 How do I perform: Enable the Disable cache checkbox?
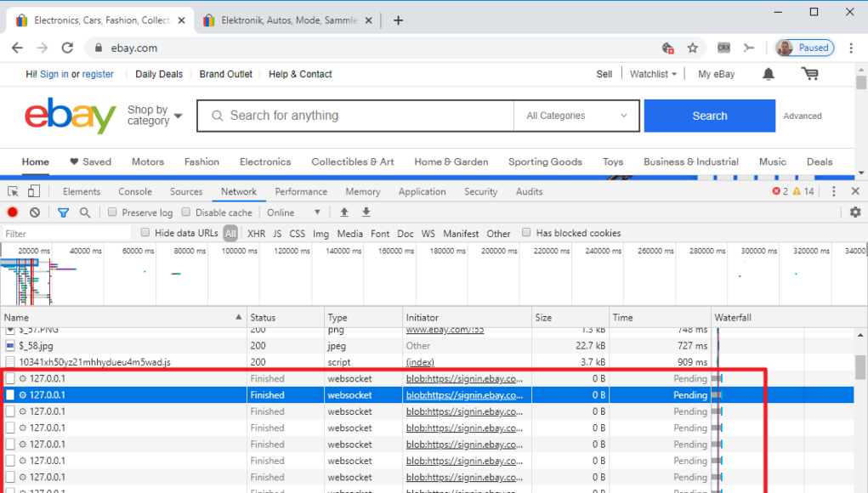(186, 212)
